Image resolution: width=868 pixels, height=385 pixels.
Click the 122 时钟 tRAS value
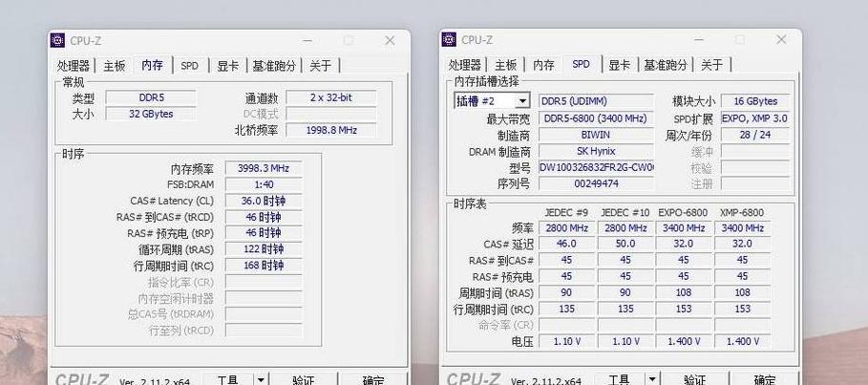pos(264,249)
